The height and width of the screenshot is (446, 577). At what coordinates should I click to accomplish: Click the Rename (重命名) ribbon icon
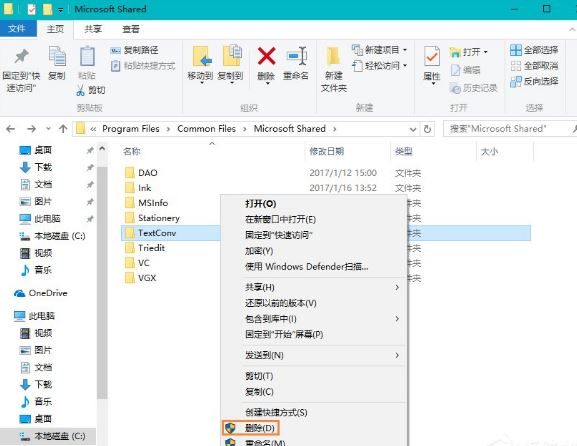(296, 56)
